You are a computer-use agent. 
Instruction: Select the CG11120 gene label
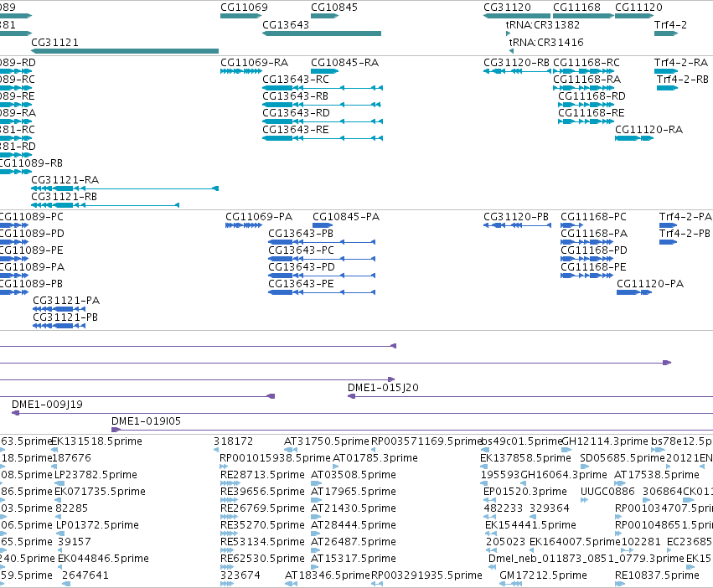point(638,8)
